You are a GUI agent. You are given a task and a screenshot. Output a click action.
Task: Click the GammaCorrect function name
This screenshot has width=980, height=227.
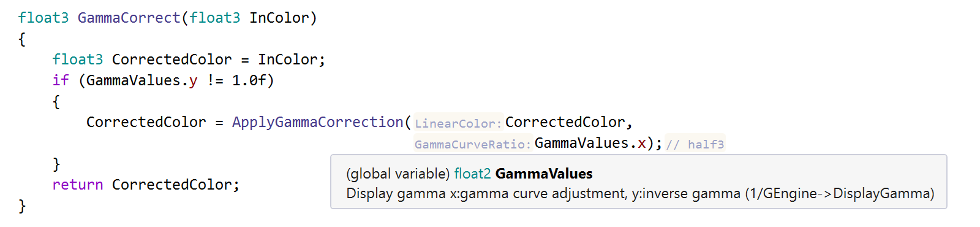coord(129,18)
